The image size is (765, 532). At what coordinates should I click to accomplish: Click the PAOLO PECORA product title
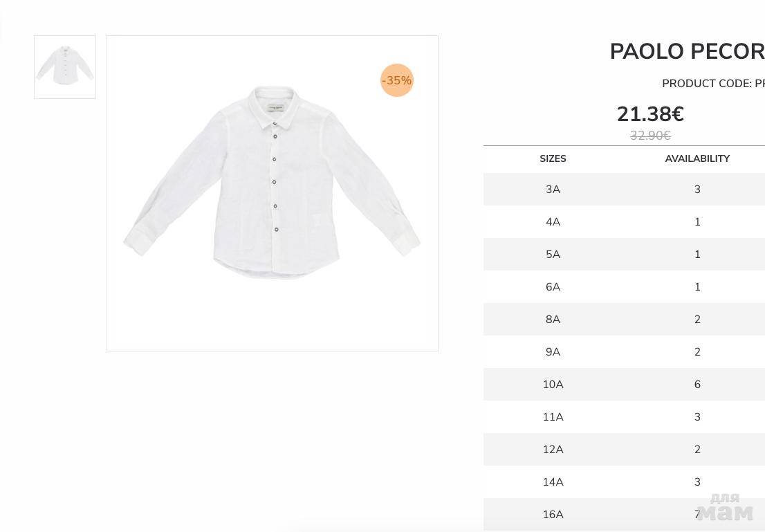(687, 52)
